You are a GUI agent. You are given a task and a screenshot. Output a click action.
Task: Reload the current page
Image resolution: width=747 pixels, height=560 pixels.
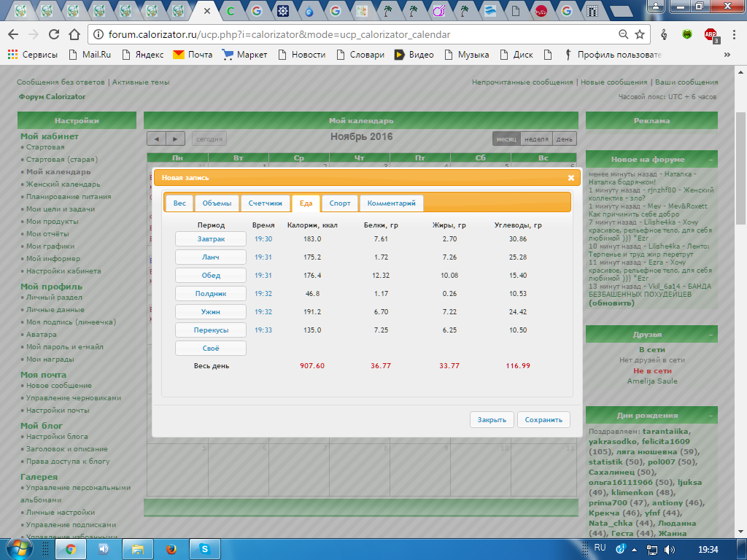click(54, 34)
